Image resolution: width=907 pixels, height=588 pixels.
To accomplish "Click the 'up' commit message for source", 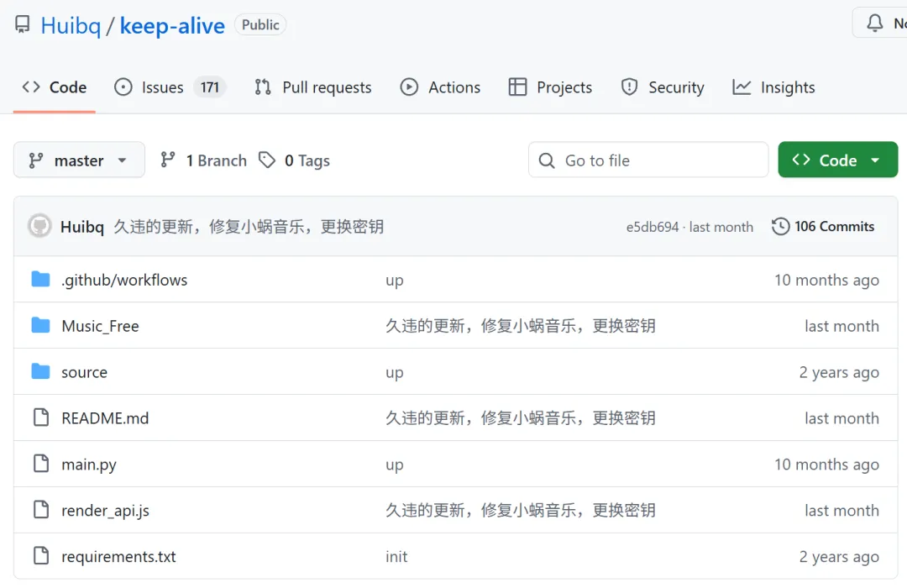I will coord(395,373).
